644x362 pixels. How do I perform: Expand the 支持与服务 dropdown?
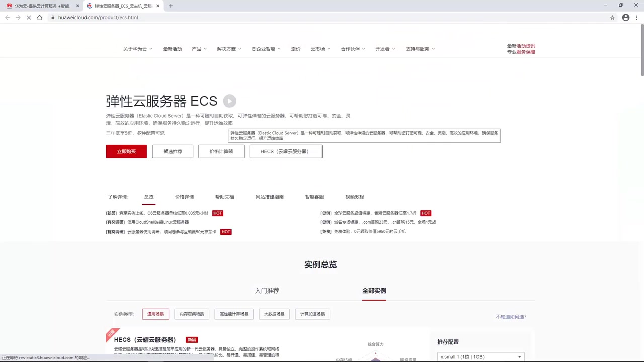[420, 49]
